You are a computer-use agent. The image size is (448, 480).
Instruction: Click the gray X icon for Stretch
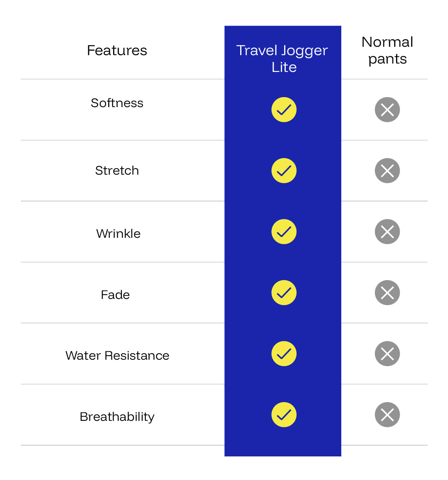click(387, 171)
